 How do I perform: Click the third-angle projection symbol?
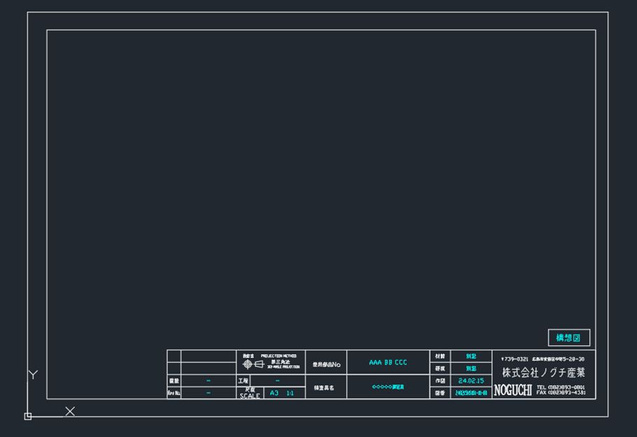point(254,364)
